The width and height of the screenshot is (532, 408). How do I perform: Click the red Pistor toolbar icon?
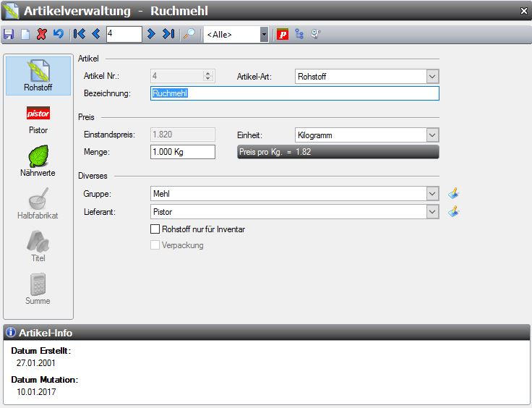pyautogui.click(x=283, y=34)
